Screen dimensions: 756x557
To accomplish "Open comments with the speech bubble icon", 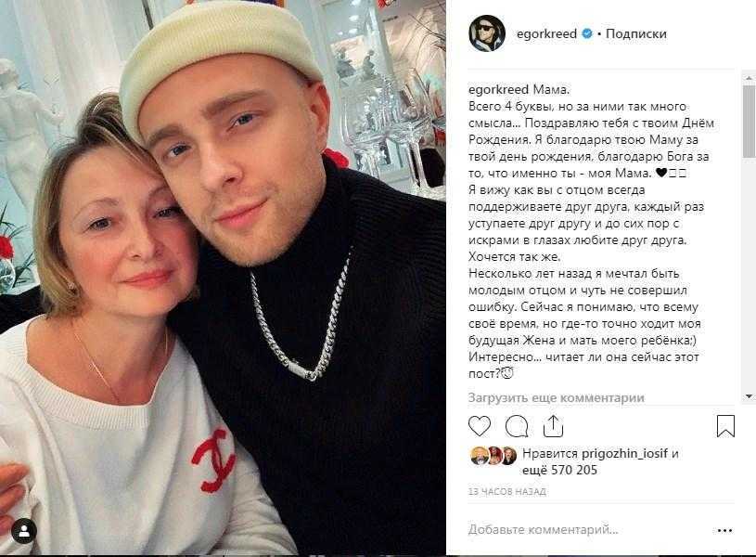I will click(x=517, y=426).
